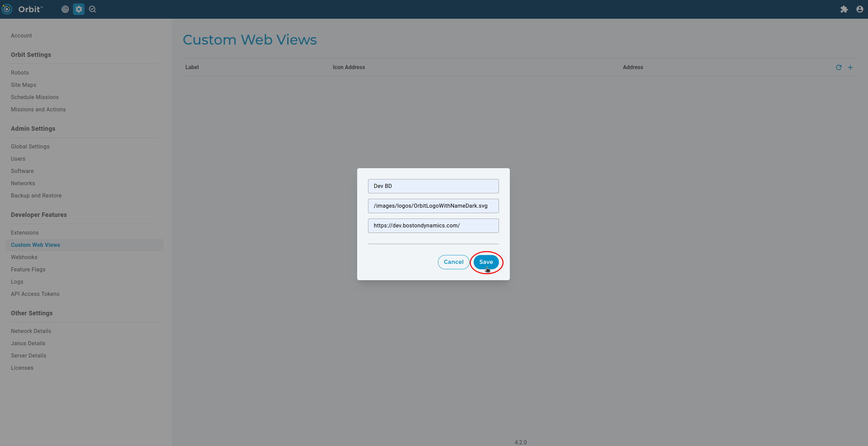868x446 pixels.
Task: Click the dev.bostondynamics.com address field
Action: (x=433, y=226)
